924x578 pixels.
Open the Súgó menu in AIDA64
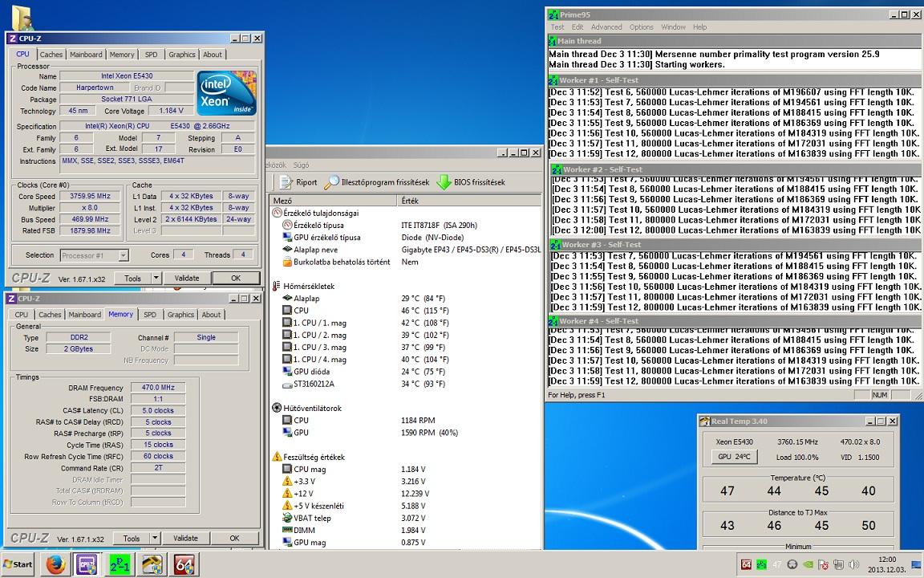pos(301,165)
